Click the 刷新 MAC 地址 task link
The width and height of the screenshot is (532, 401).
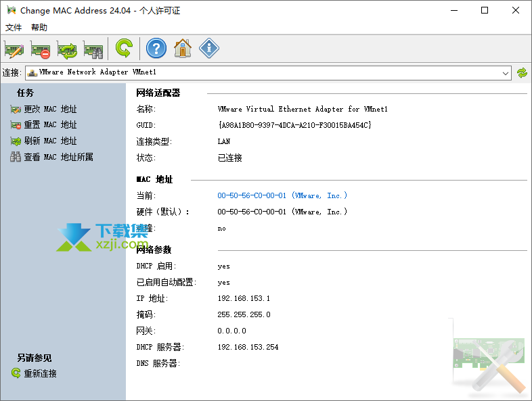pos(50,141)
